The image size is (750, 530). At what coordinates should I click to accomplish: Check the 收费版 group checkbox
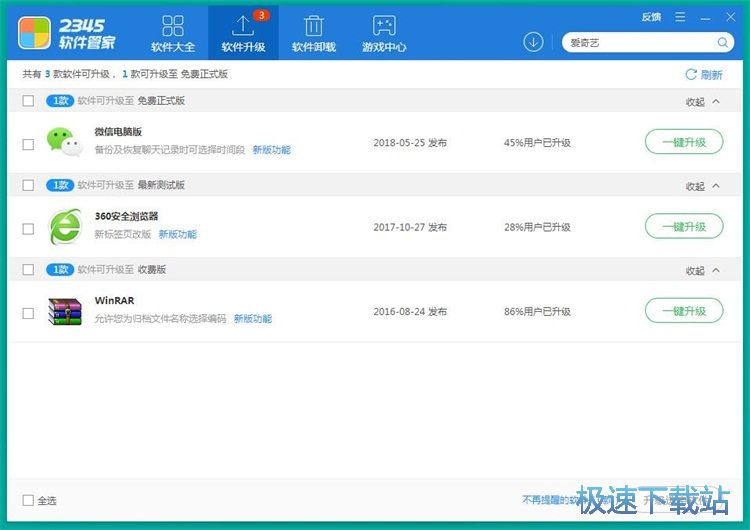(28, 269)
